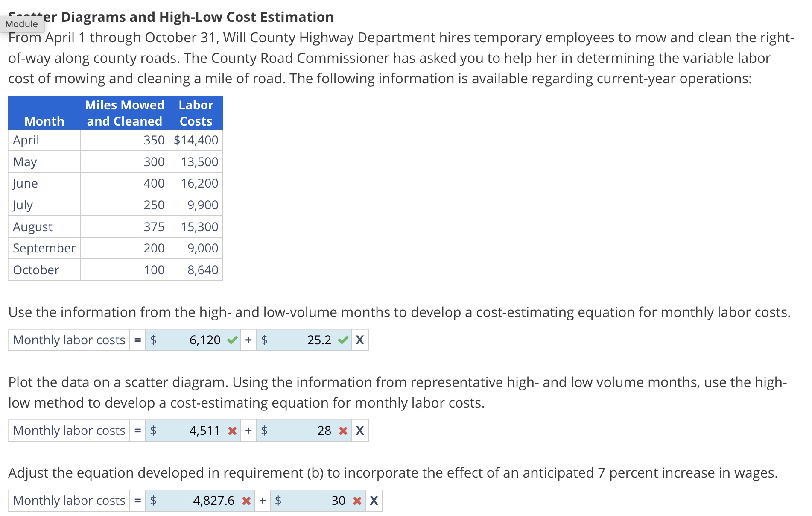
Task: Click the X clear button on the second answer row
Action: [x=360, y=431]
